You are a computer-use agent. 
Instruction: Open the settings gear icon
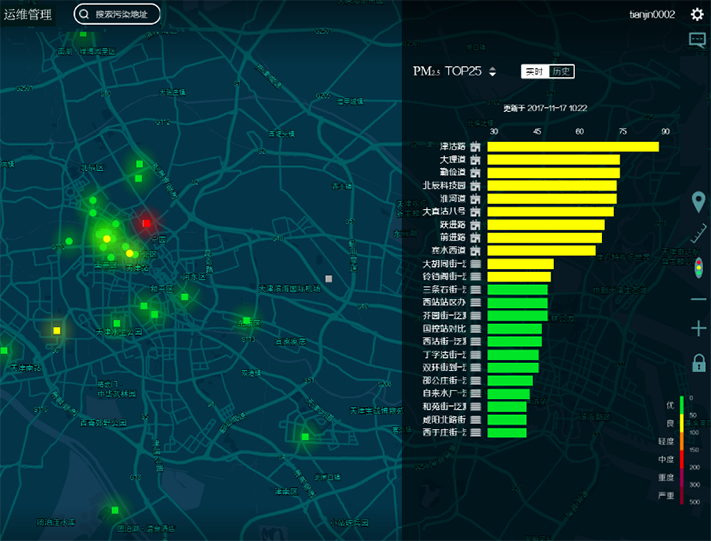[x=697, y=14]
